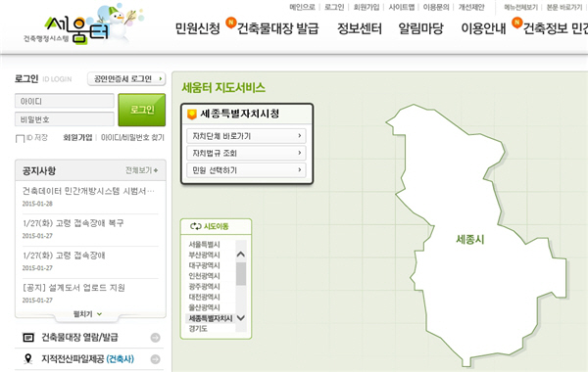Click the 시도이동 refresh arrows icon
The image size is (588, 372).
click(x=196, y=226)
